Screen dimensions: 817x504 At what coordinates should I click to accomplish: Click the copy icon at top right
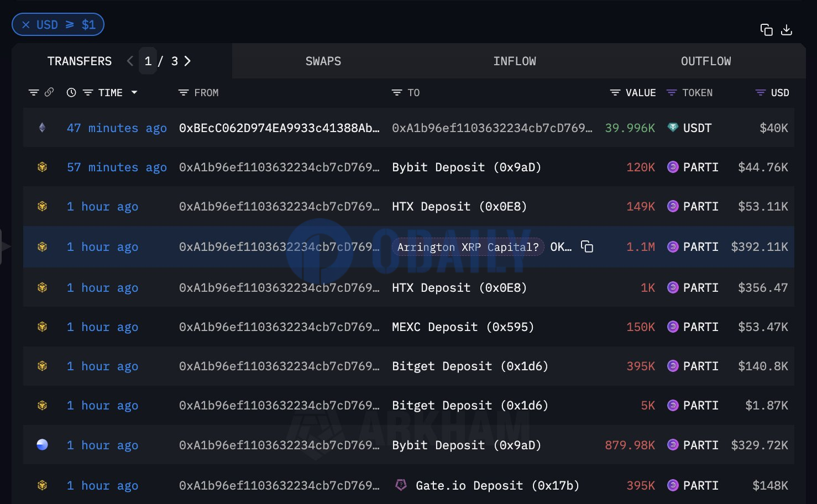[x=766, y=30]
